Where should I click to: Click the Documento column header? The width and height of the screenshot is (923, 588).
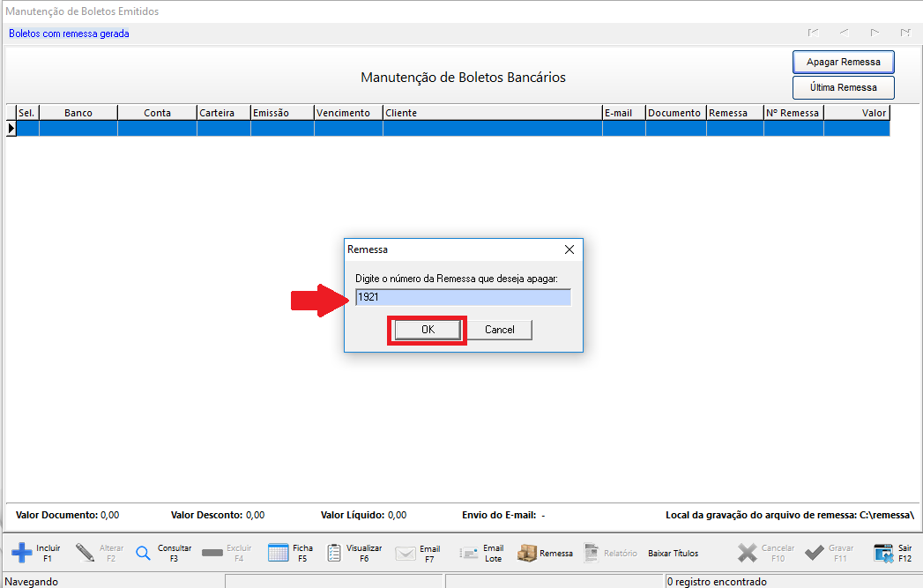coord(676,113)
